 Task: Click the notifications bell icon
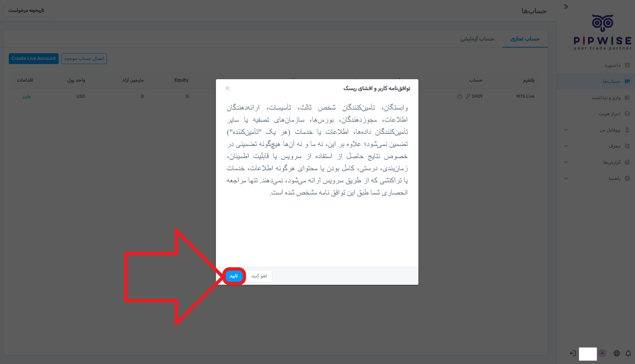628,353
